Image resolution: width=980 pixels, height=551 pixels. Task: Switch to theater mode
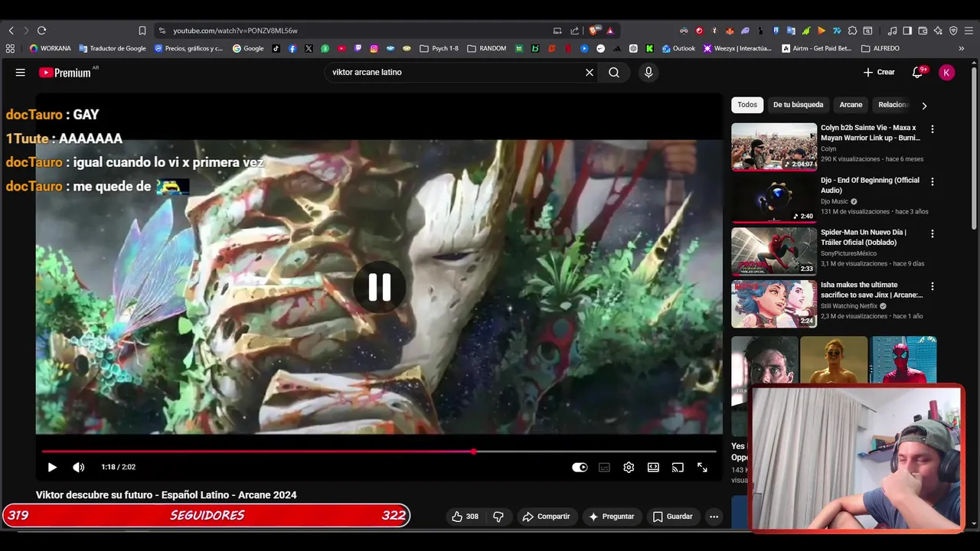pos(653,467)
